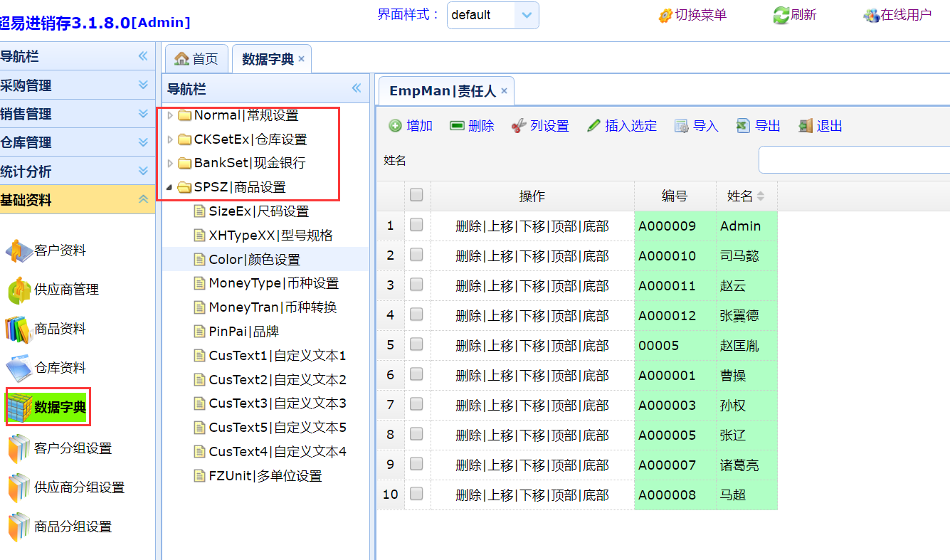The image size is (950, 560).
Task: Click the Export (导出) Excel icon
Action: (x=743, y=126)
